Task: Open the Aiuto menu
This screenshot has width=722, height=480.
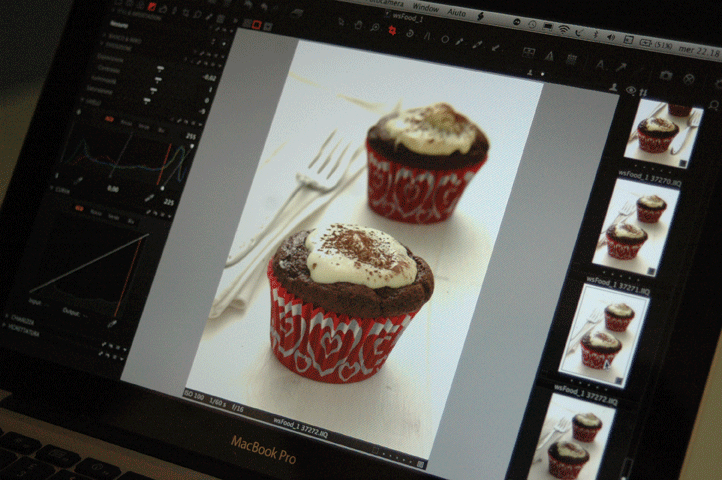Action: 456,13
